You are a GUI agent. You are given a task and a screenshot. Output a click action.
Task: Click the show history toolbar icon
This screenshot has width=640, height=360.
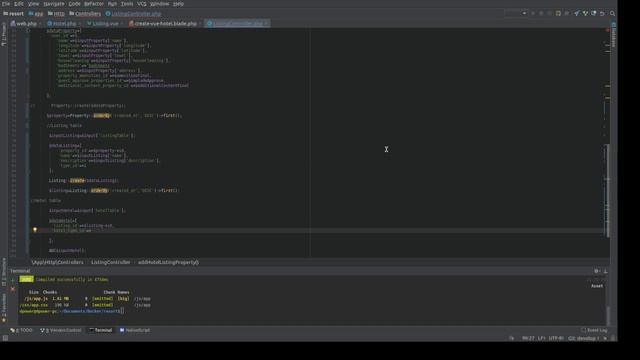tap(593, 13)
